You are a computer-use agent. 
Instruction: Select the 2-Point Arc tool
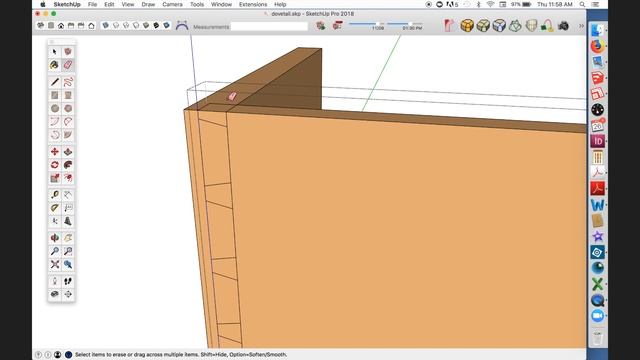(68, 122)
